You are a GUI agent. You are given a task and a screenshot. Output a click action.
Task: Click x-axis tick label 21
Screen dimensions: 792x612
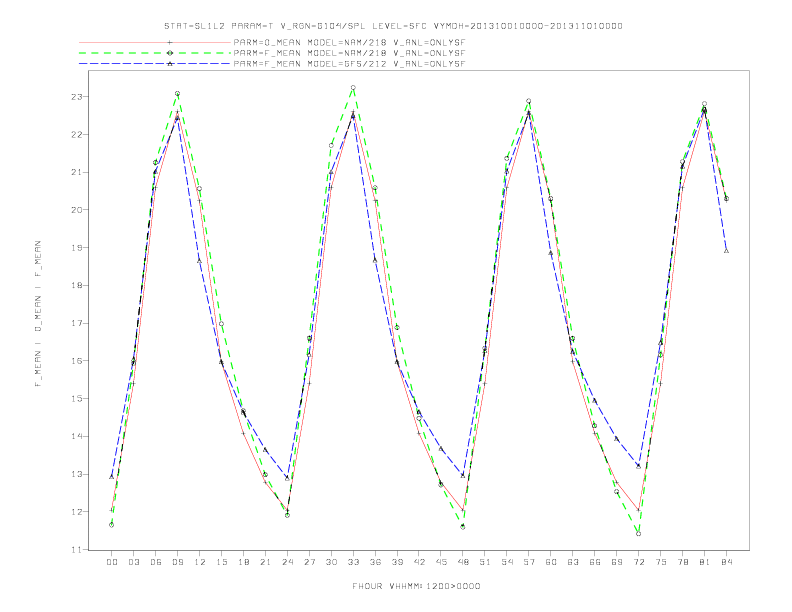pos(265,562)
